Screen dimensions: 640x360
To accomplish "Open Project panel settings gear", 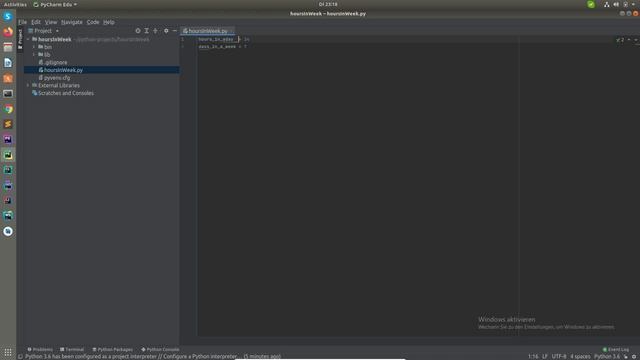I will click(166, 31).
